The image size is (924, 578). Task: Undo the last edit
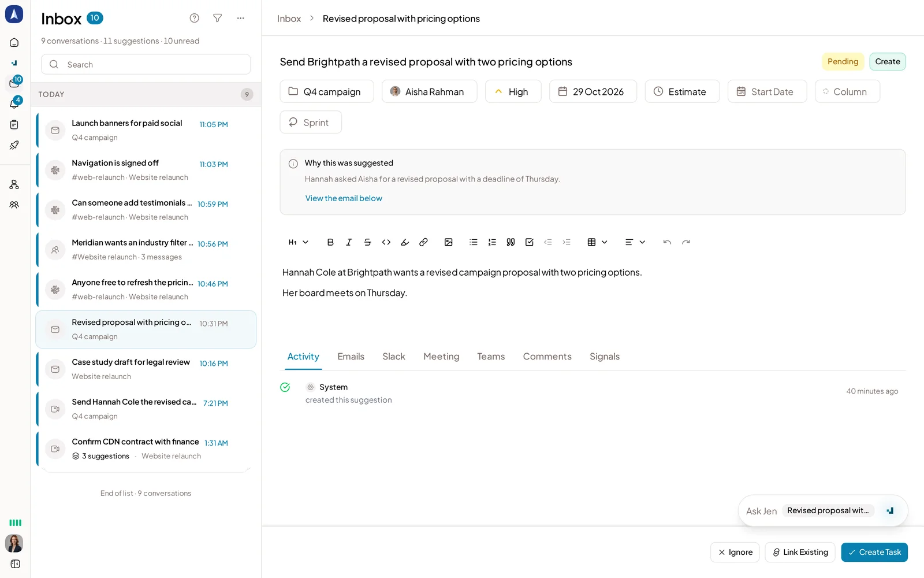[x=667, y=242]
